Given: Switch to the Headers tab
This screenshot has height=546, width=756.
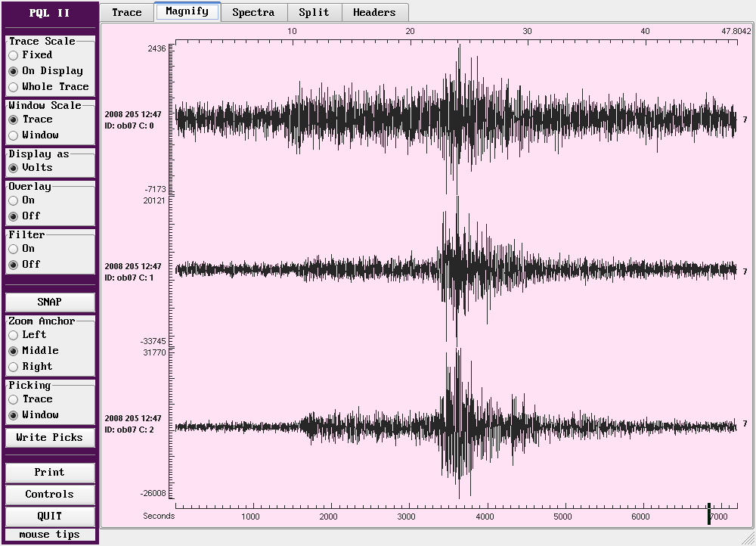Looking at the screenshot, I should coord(373,12).
